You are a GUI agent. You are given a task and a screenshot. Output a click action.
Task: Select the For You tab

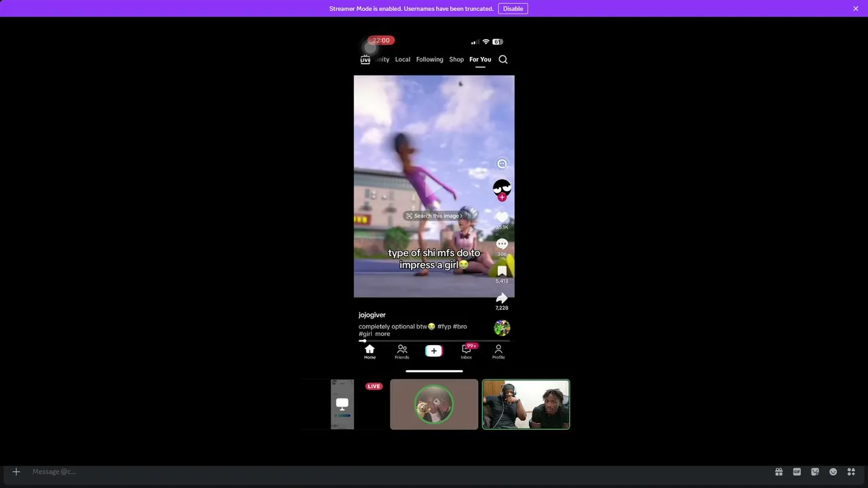(480, 60)
